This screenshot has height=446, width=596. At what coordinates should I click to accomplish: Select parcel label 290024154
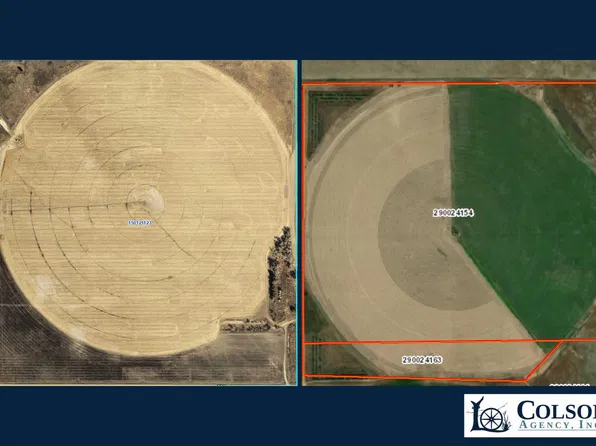coord(453,213)
